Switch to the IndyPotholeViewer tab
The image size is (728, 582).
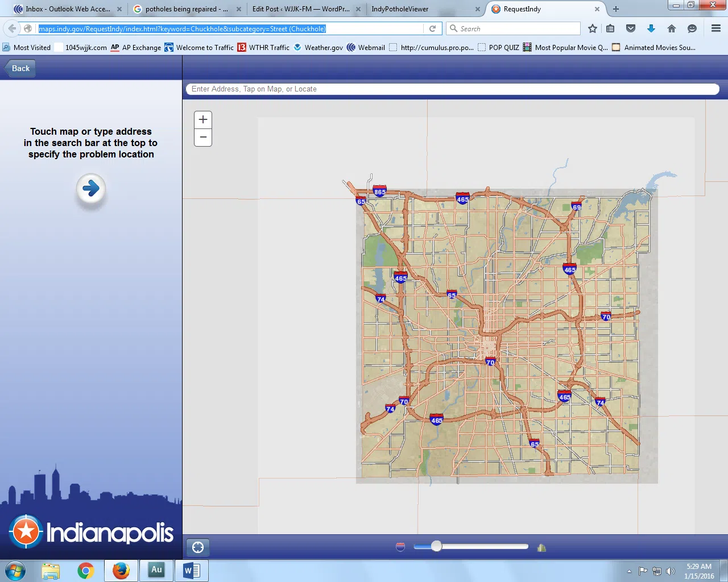click(x=400, y=9)
